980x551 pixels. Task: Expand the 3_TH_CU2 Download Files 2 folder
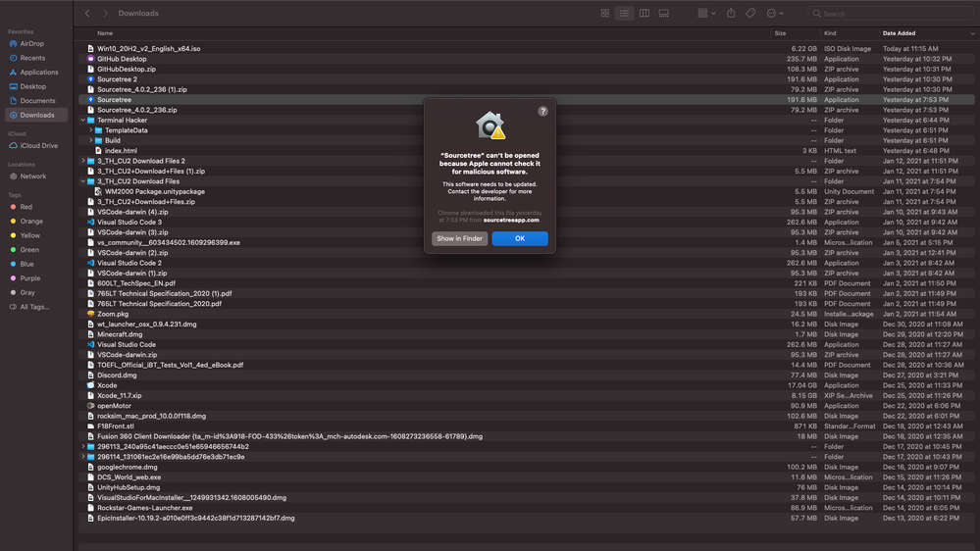(83, 161)
